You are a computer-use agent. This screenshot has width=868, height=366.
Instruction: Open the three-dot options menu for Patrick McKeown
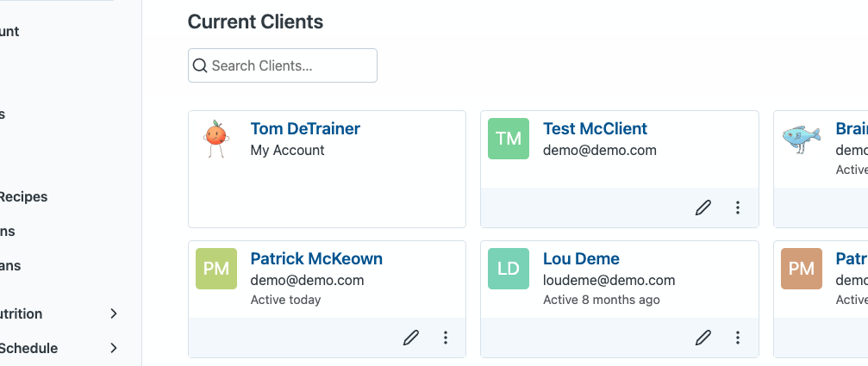coord(445,338)
